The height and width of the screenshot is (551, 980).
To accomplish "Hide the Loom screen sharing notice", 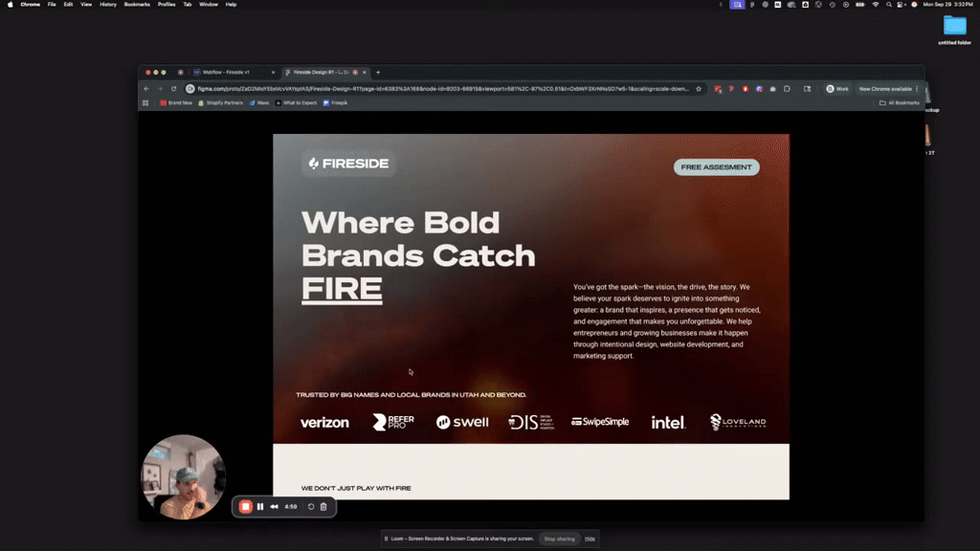I will pyautogui.click(x=590, y=539).
